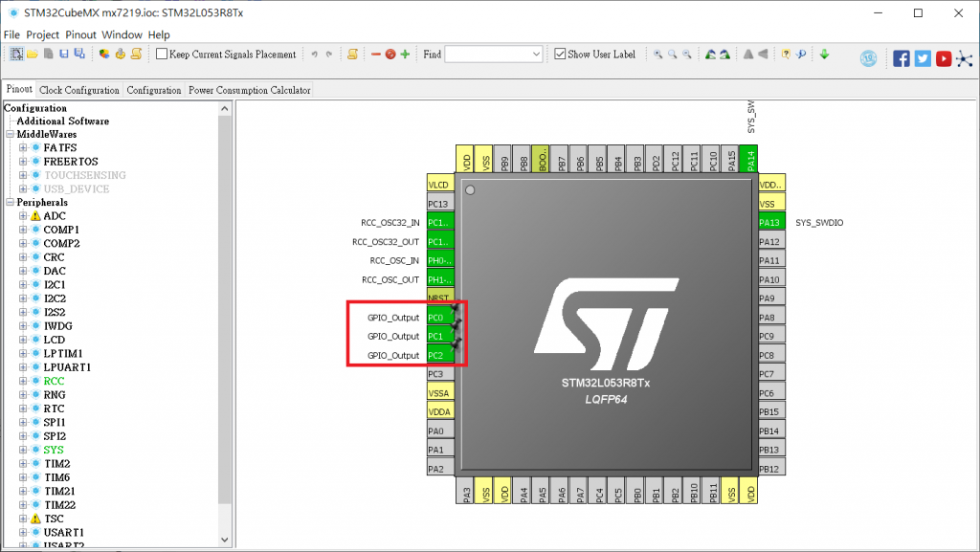This screenshot has width=980, height=552.
Task: Select the TSC peripheral item
Action: (x=54, y=519)
